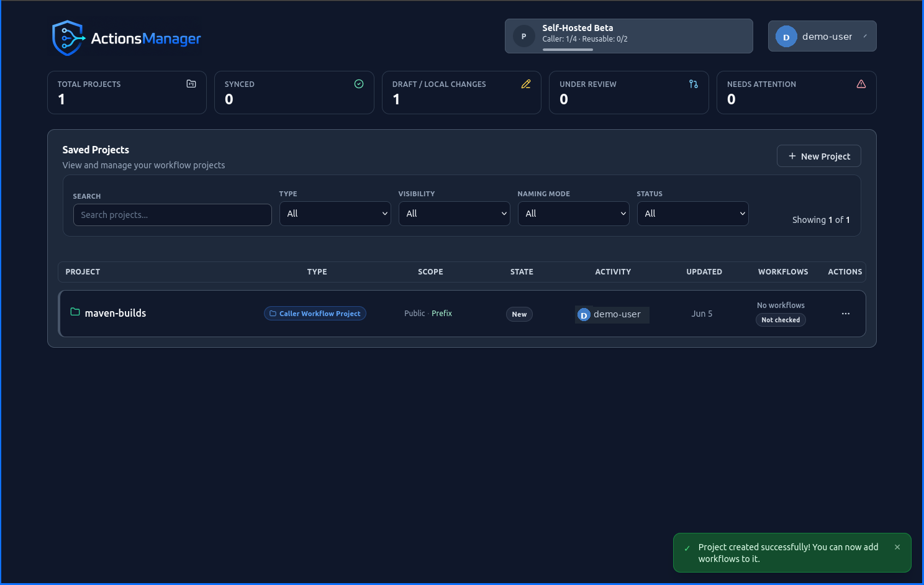This screenshot has height=585, width=924.
Task: Click the maven-builds folder icon
Action: [75, 312]
